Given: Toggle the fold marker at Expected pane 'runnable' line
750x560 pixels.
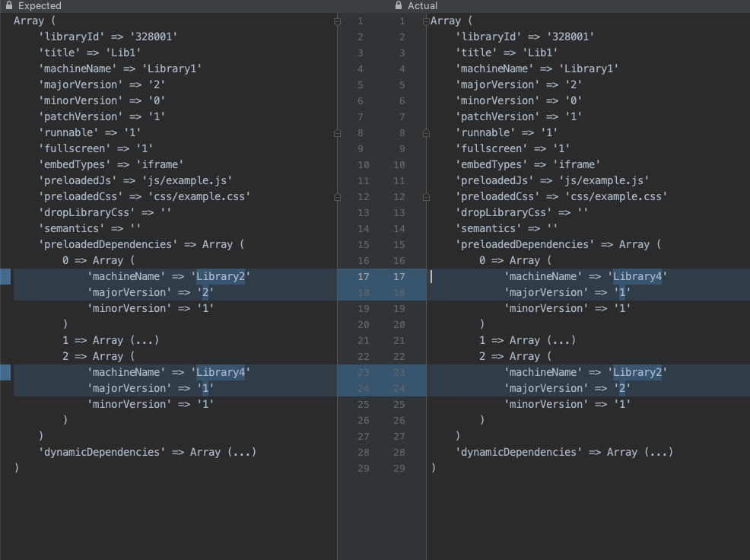Looking at the screenshot, I should pos(337,133).
